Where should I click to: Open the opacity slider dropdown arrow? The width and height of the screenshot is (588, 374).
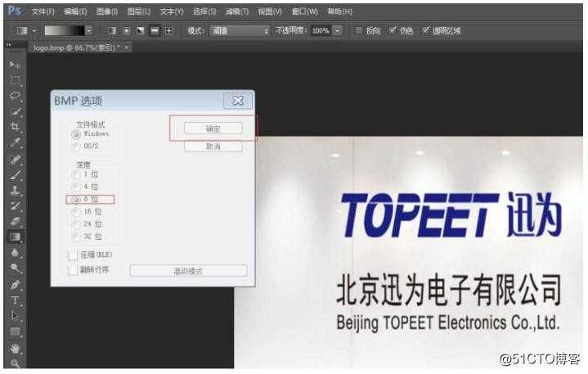click(x=338, y=30)
